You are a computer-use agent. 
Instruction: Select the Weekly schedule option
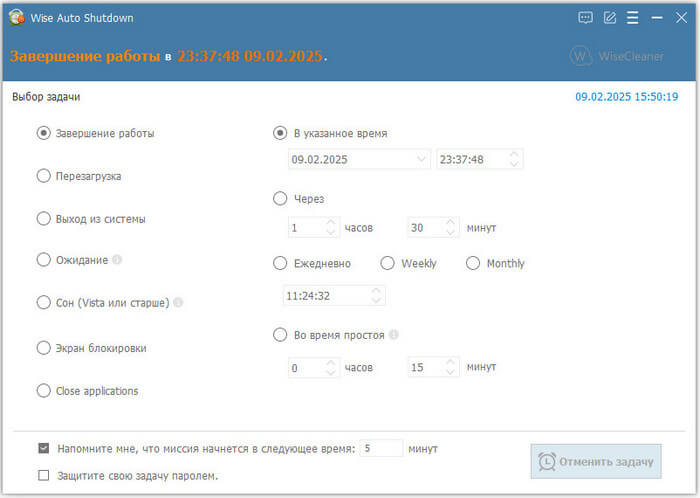pyautogui.click(x=387, y=264)
